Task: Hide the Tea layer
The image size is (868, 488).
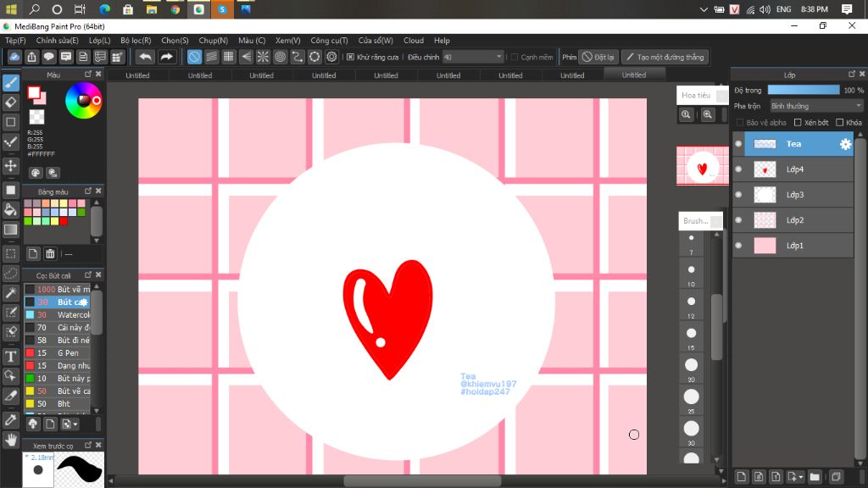Action: [x=738, y=144]
